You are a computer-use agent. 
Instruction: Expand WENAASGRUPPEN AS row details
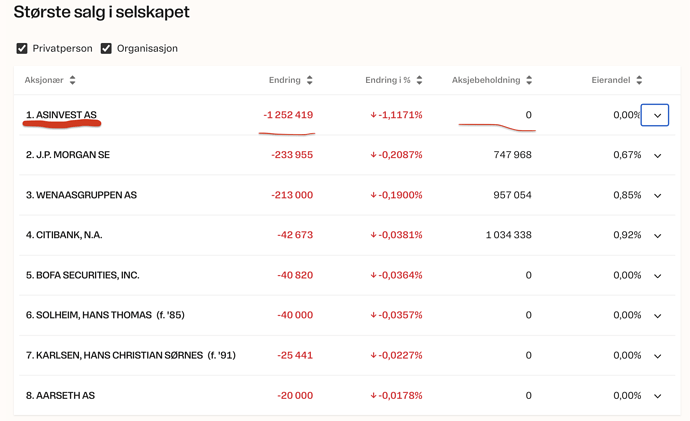coord(657,196)
